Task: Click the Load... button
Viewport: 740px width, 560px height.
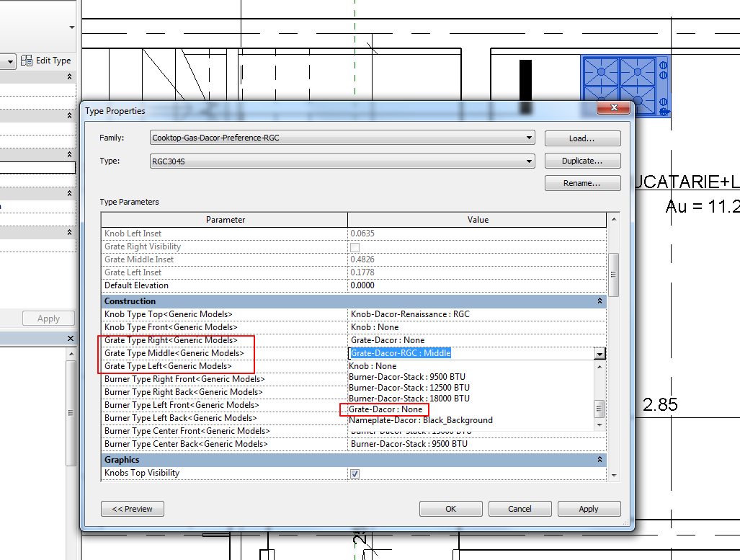Action: (582, 138)
